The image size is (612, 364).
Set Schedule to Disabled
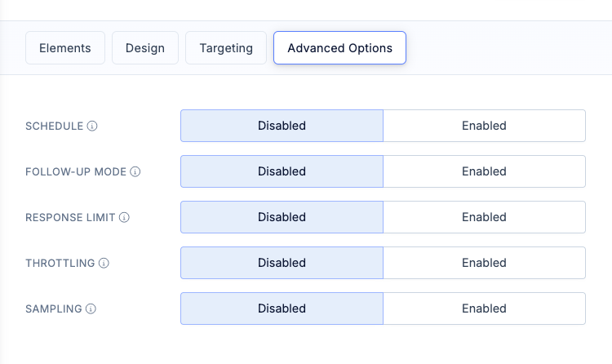(282, 126)
